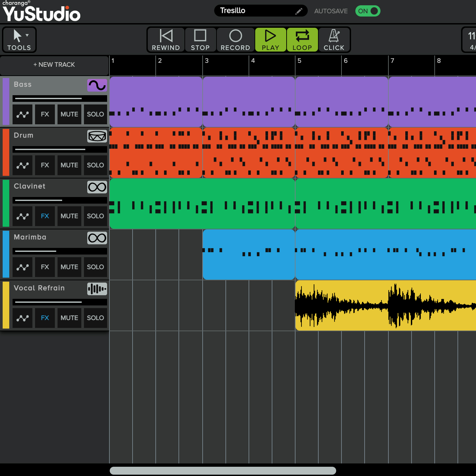Open automation settings for the Bass track
This screenshot has height=476, width=476.
pos(22,114)
